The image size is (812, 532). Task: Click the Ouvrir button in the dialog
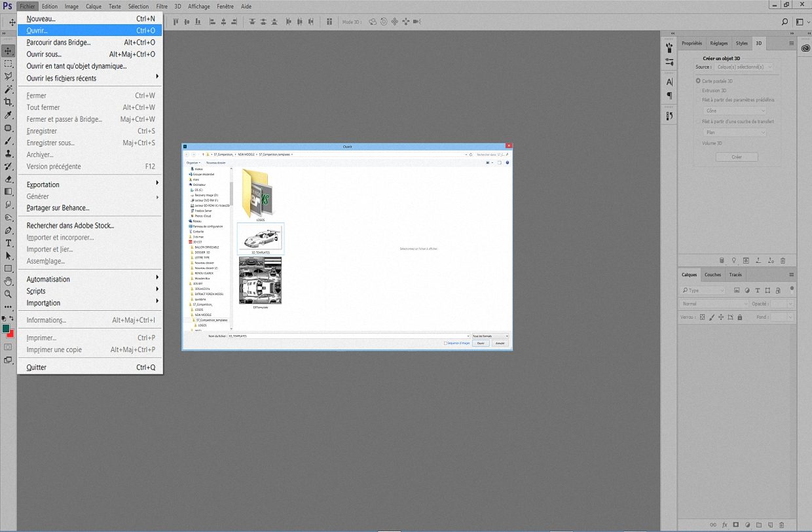[480, 343]
